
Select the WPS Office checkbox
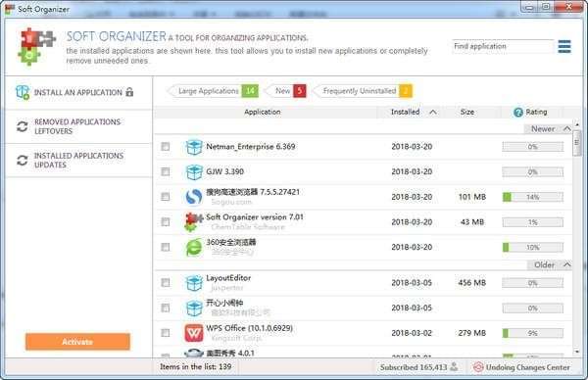tap(165, 333)
